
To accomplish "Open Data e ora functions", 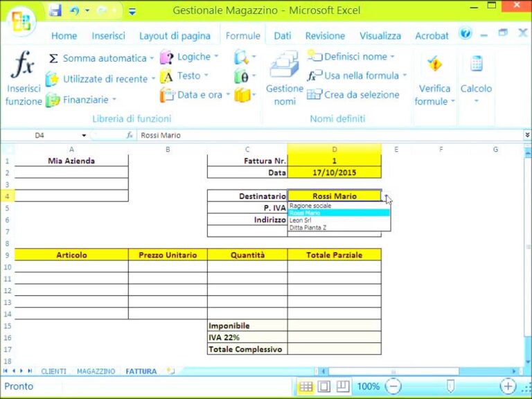I will (x=195, y=95).
